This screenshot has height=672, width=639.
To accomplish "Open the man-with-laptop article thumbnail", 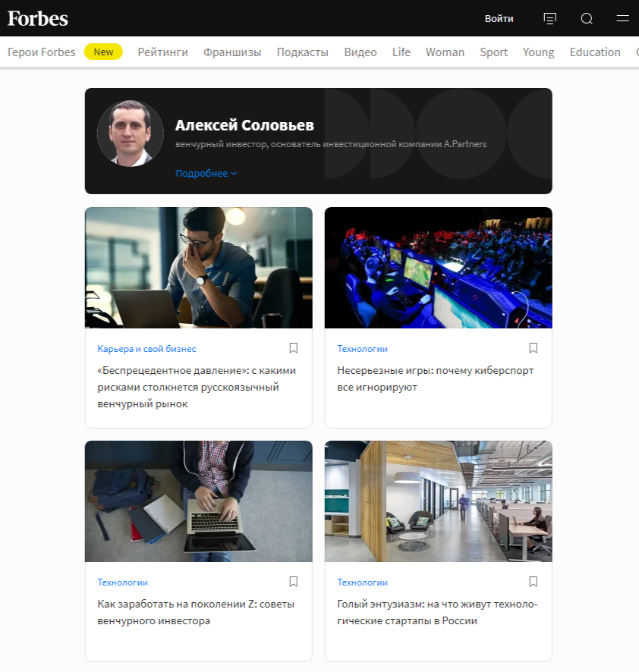I will (199, 268).
